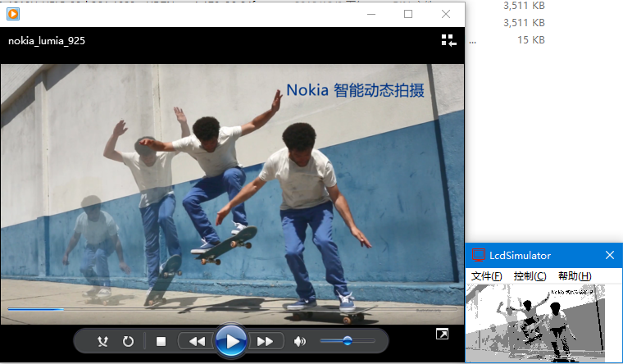623x364 pixels.
Task: Click the LcdSimulator grayscale display preview
Action: tap(535, 323)
